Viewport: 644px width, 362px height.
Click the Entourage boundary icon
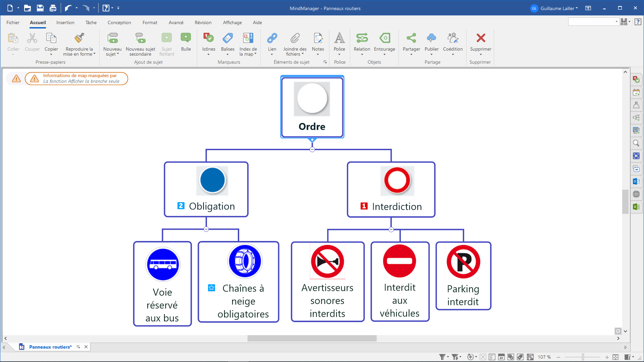384,38
